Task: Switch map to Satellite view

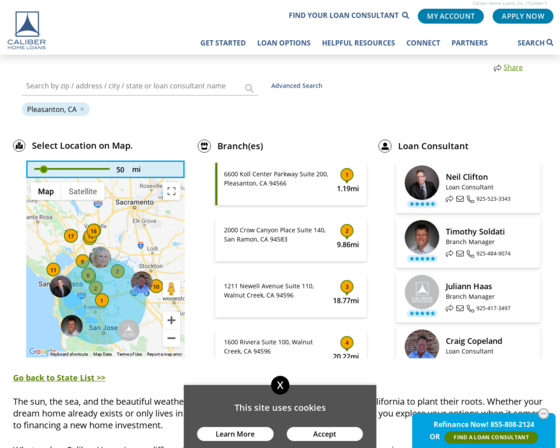Action: tap(82, 191)
